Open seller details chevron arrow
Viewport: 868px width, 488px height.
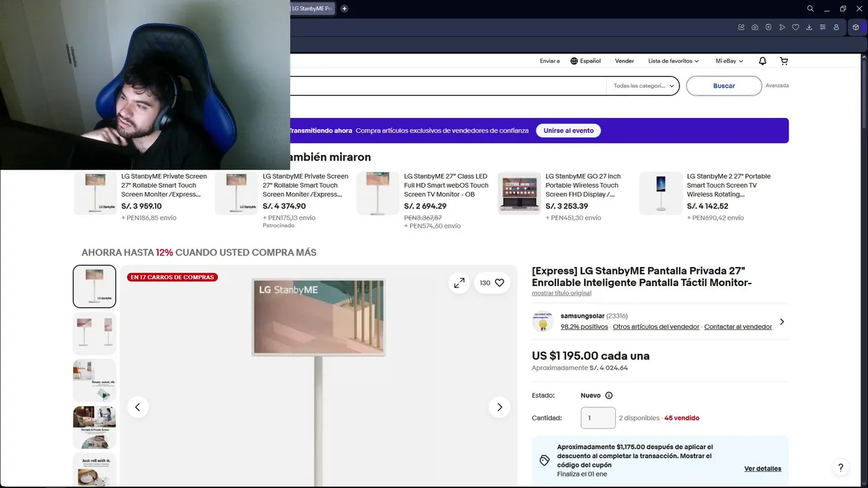(782, 322)
